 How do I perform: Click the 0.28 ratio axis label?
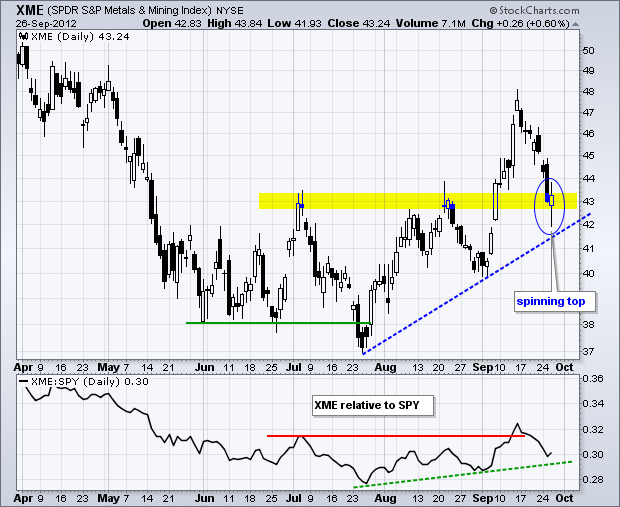click(x=593, y=480)
